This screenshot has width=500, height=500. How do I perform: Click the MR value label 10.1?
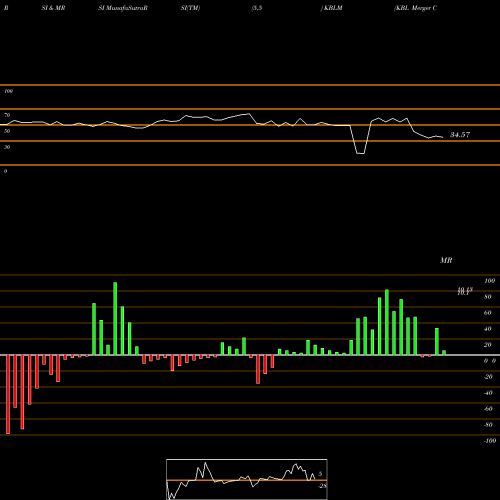(x=463, y=293)
